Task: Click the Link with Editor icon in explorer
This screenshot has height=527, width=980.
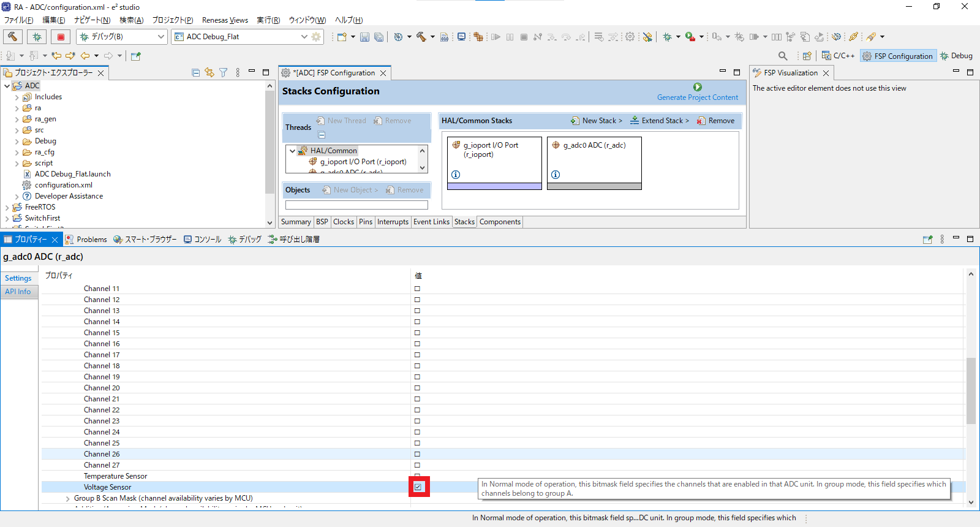Action: tap(209, 72)
